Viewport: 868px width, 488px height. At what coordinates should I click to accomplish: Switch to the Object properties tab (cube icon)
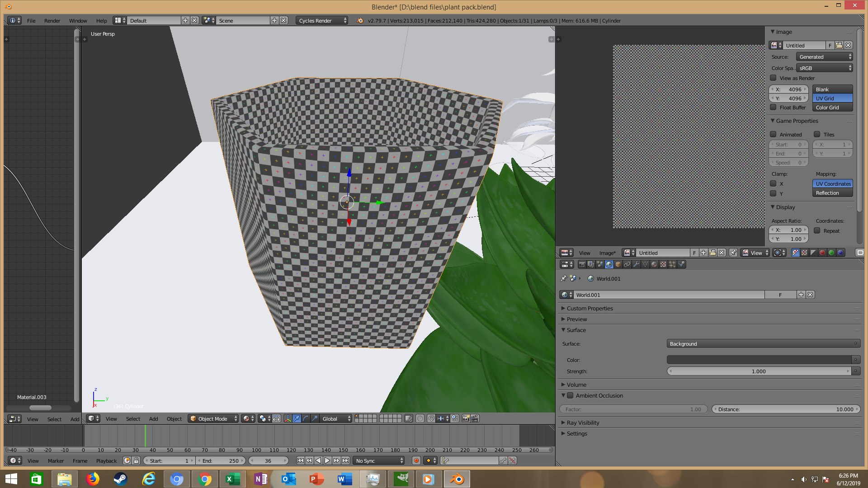pyautogui.click(x=618, y=264)
